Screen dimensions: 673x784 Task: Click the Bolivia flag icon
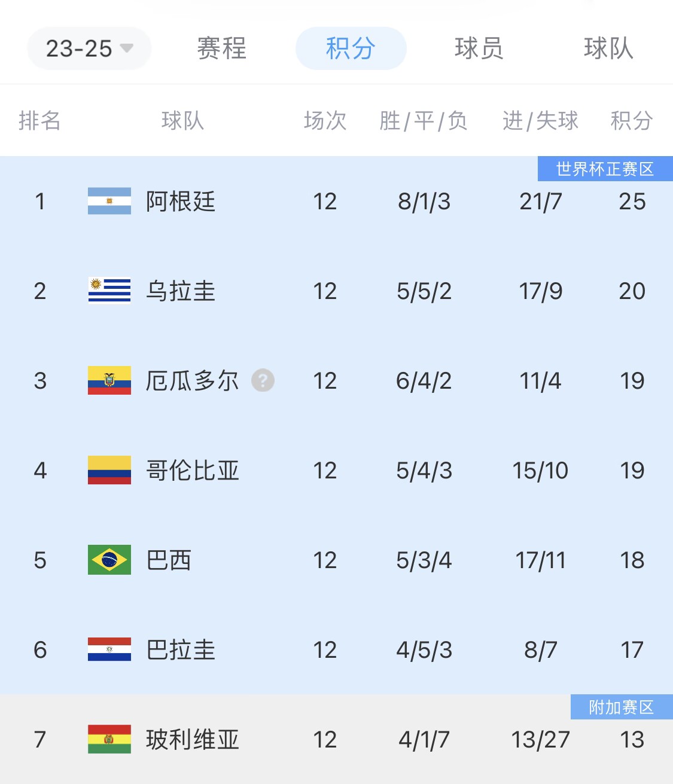(x=109, y=740)
